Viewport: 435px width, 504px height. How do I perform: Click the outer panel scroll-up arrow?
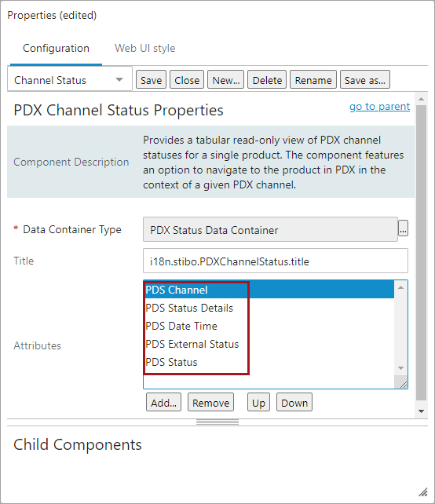[x=421, y=100]
